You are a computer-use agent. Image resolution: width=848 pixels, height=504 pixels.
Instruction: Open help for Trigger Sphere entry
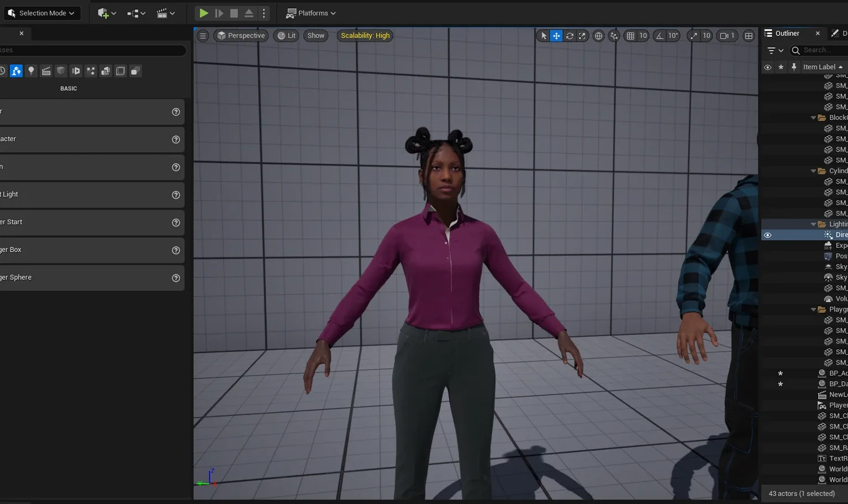[176, 278]
